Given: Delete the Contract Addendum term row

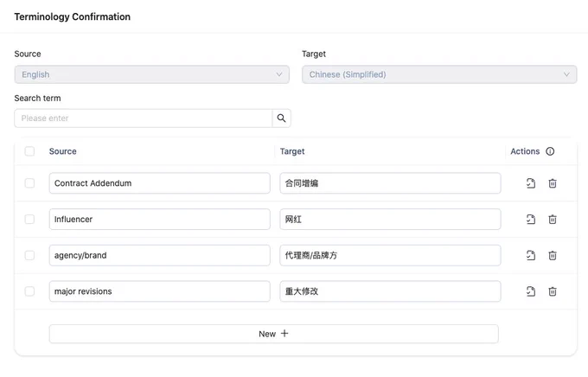Looking at the screenshot, I should point(553,183).
